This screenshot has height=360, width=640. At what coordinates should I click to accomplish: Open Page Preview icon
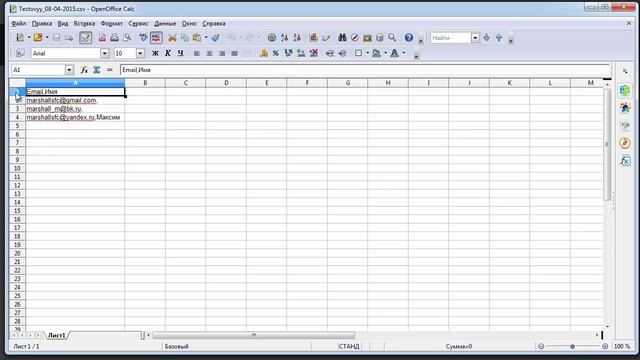click(127, 38)
